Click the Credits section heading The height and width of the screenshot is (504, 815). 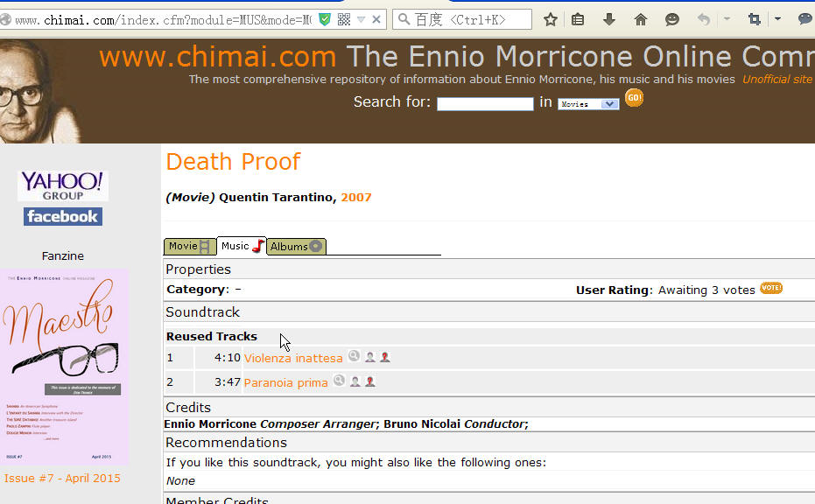click(x=188, y=408)
